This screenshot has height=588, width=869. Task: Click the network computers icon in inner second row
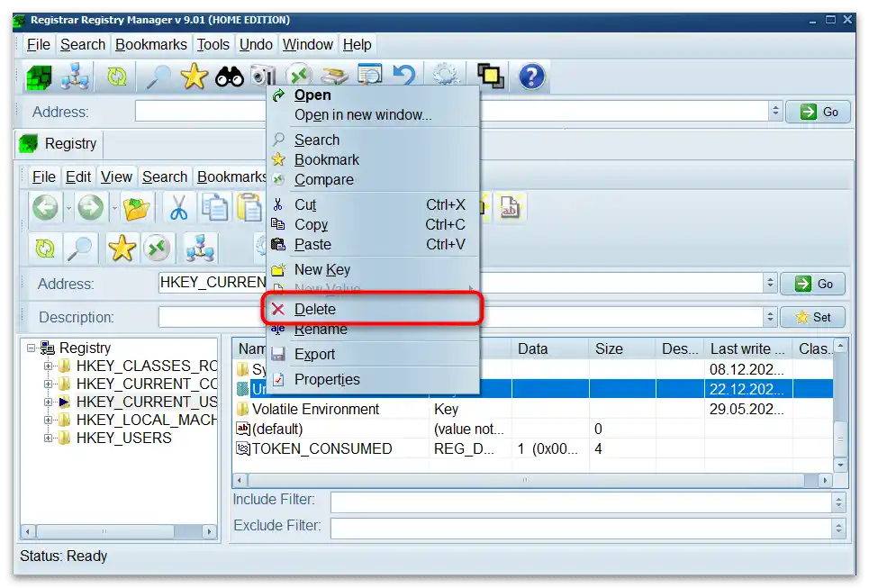pyautogui.click(x=200, y=249)
